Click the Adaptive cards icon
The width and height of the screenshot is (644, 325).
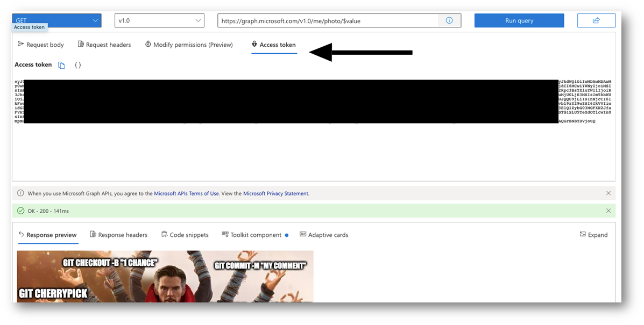click(303, 234)
